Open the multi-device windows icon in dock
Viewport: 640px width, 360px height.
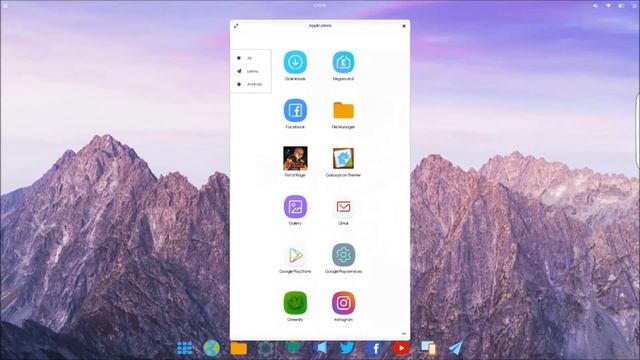coord(429,348)
